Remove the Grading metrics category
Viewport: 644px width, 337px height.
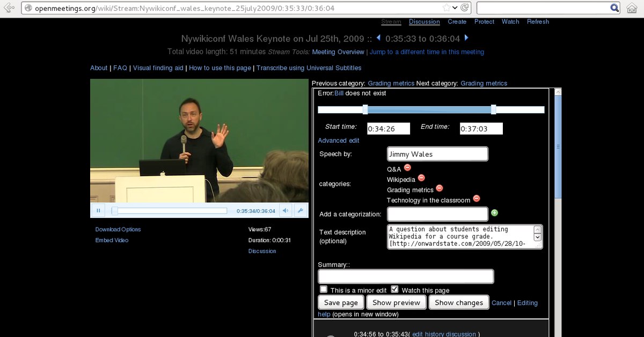440,188
